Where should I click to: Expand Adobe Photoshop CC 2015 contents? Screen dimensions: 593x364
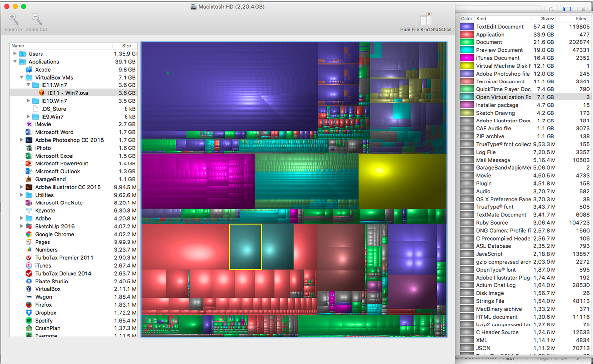pos(22,140)
